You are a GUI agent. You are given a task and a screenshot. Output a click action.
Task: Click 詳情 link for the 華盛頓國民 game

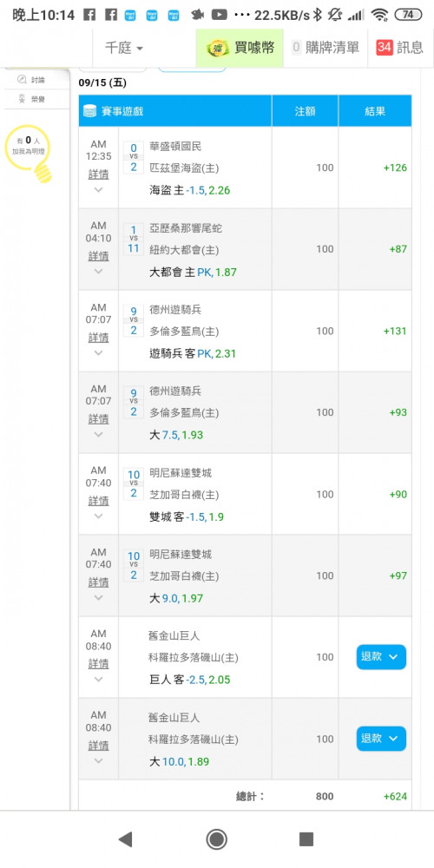[x=99, y=174]
